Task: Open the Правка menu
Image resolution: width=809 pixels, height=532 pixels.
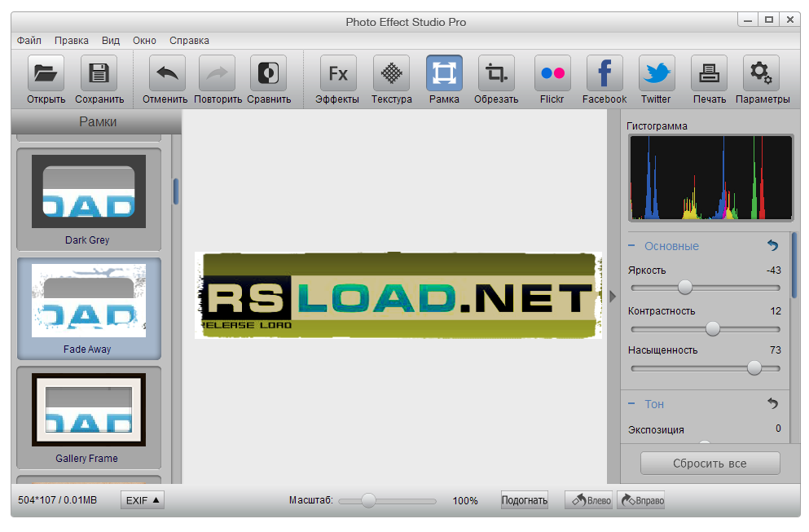Action: pyautogui.click(x=71, y=40)
